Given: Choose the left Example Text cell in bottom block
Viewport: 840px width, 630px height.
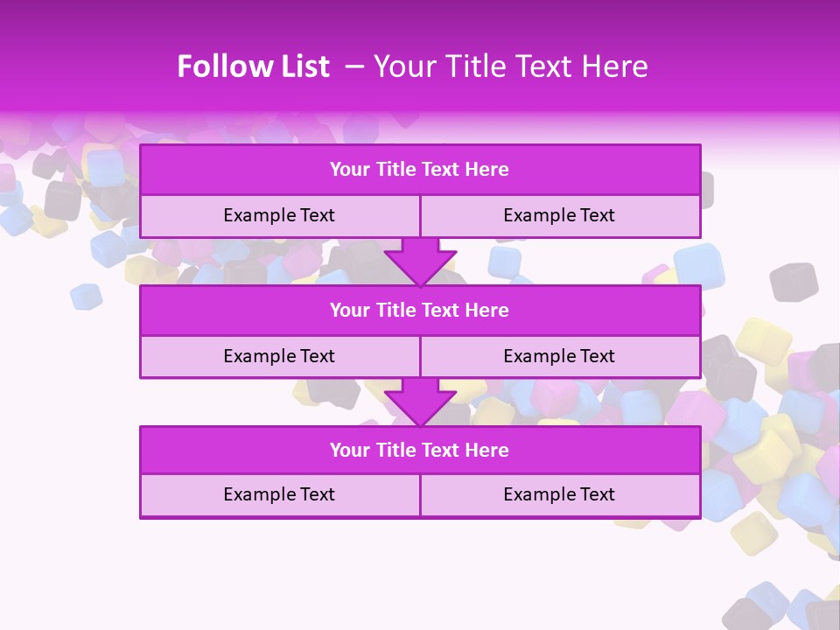Looking at the screenshot, I should (x=279, y=495).
